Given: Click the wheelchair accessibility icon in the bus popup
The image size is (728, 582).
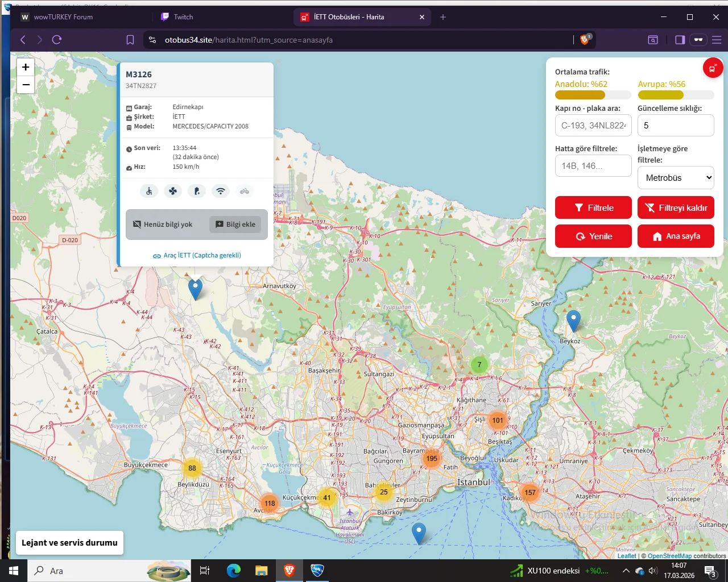Looking at the screenshot, I should tap(149, 192).
